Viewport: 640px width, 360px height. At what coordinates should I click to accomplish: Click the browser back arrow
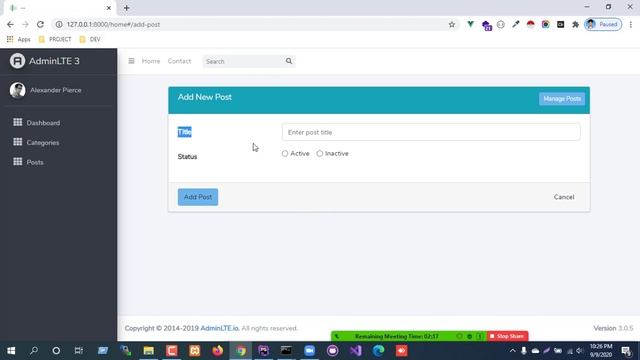pos(10,24)
